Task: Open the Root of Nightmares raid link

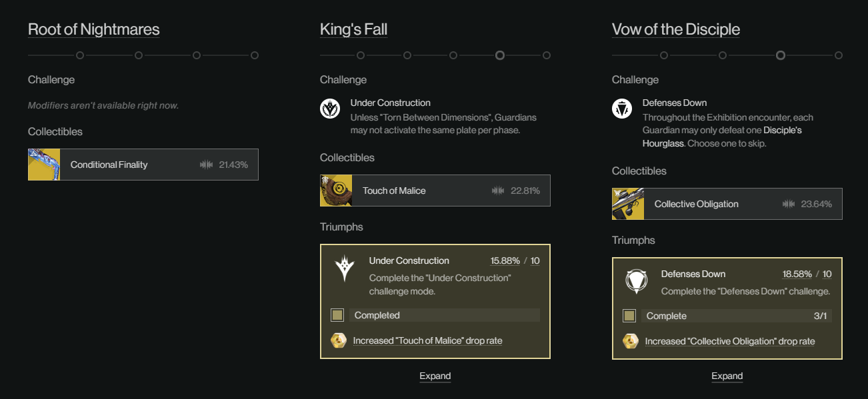Action: tap(93, 29)
